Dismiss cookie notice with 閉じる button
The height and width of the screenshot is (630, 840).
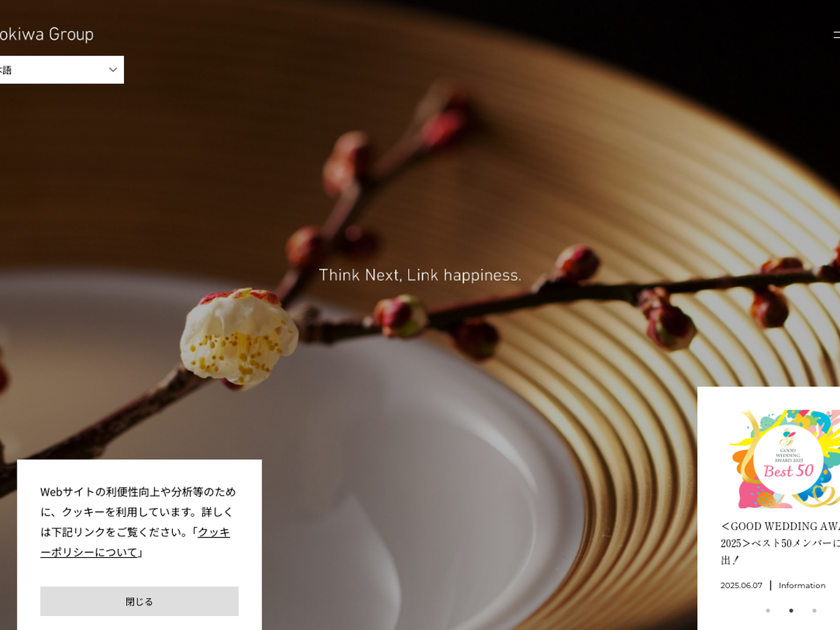(139, 601)
